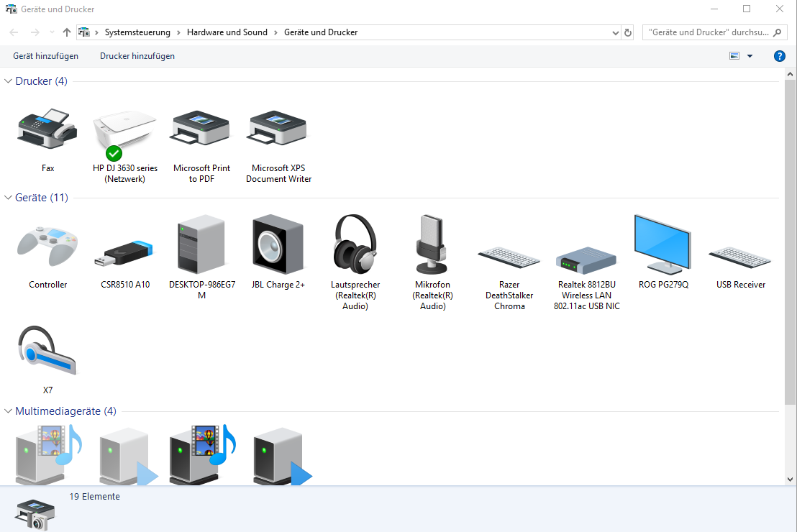This screenshot has height=532, width=797.
Task: Go up one folder level
Action: coord(67,32)
